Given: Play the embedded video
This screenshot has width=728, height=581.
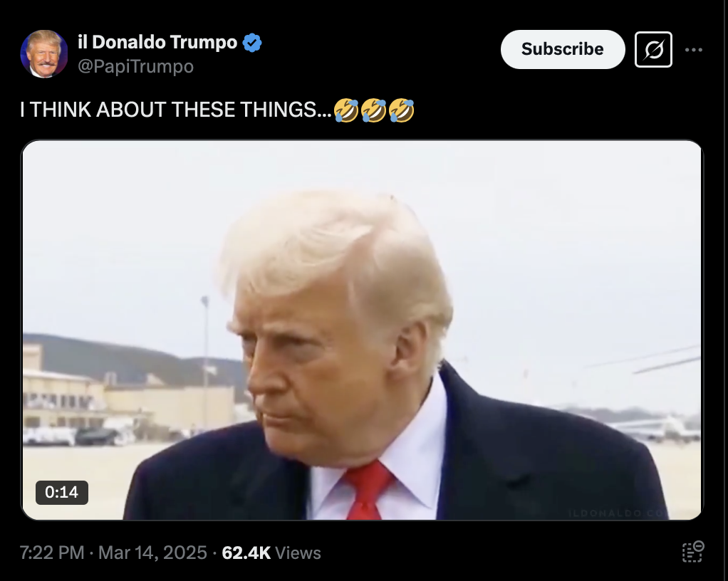Looking at the screenshot, I should pos(362,330).
